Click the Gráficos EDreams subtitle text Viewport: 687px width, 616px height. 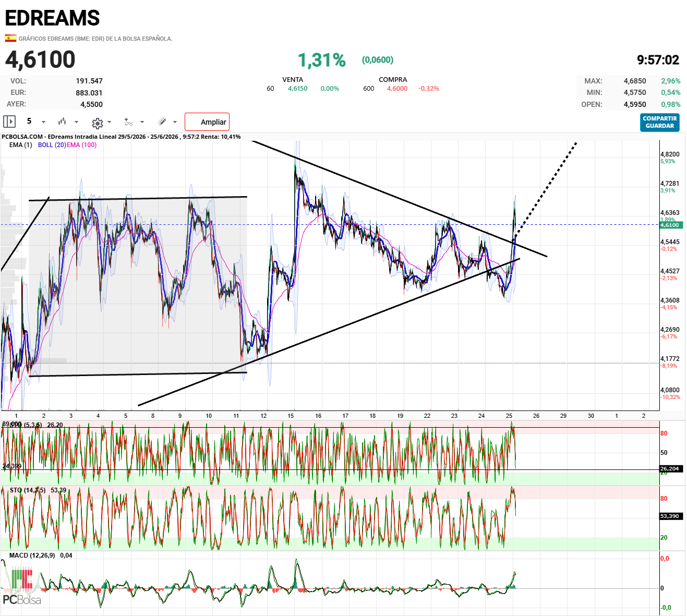[x=95, y=39]
